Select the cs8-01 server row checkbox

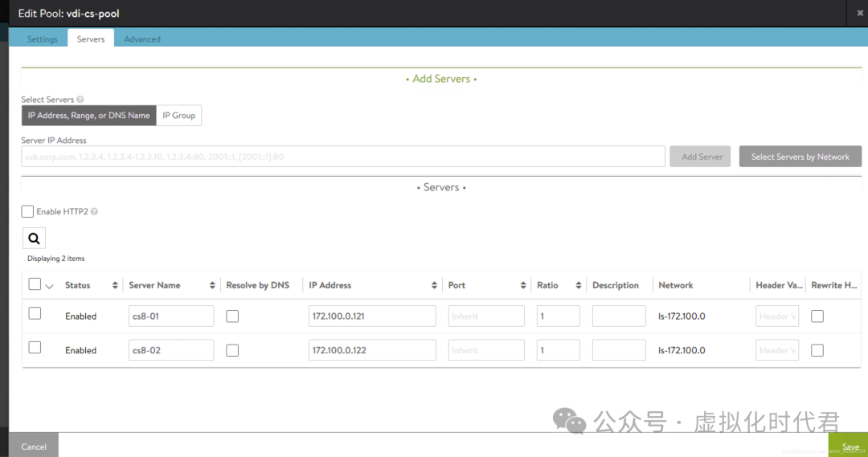point(35,313)
